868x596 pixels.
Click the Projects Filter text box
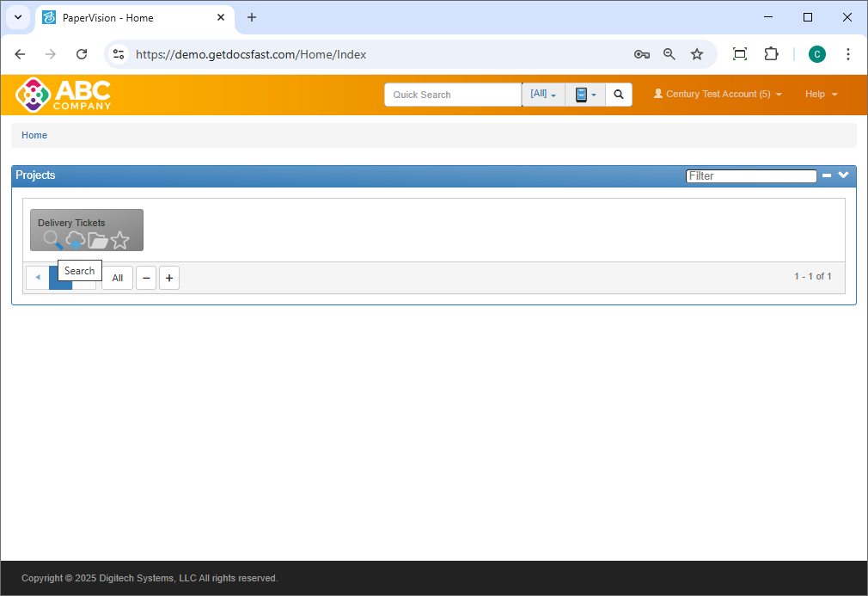(x=751, y=175)
